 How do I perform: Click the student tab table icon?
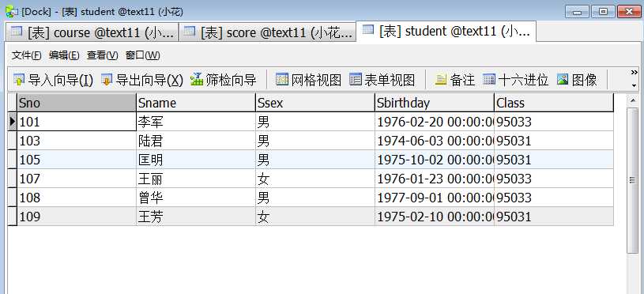coord(368,30)
